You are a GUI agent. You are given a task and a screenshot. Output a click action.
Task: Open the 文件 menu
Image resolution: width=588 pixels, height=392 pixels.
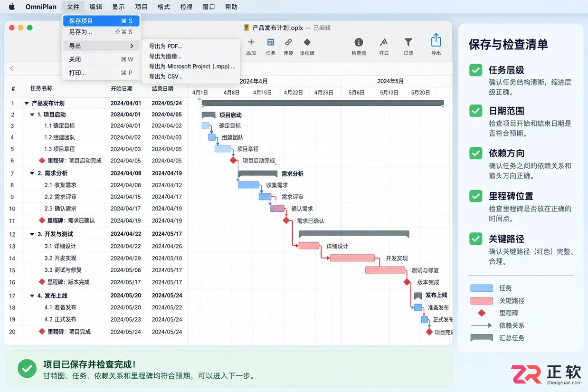pos(73,7)
